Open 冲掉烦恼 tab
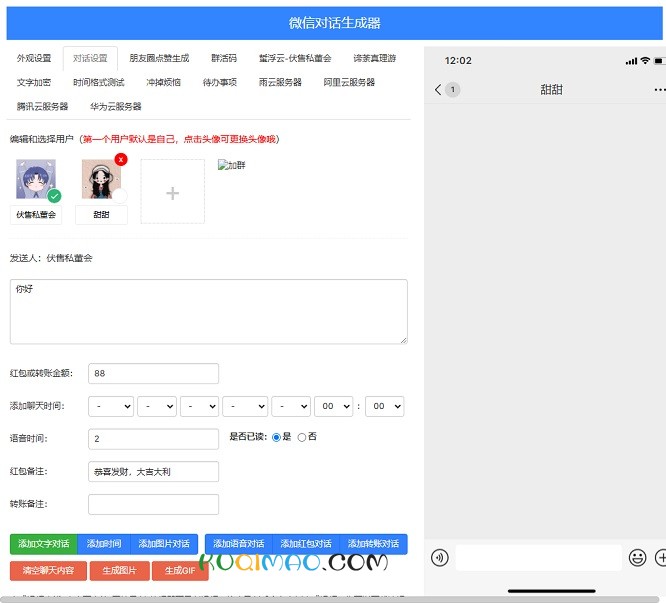Image resolution: width=666 pixels, height=603 pixels. click(163, 82)
